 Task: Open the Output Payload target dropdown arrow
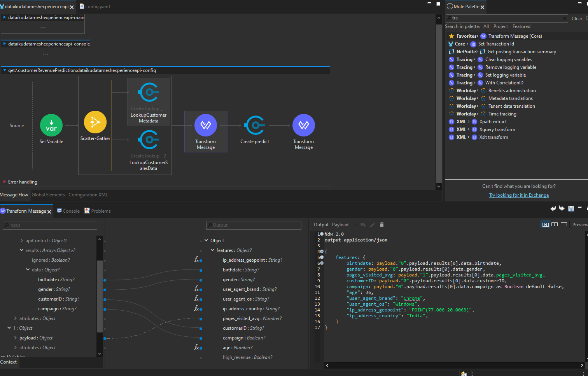[355, 225]
